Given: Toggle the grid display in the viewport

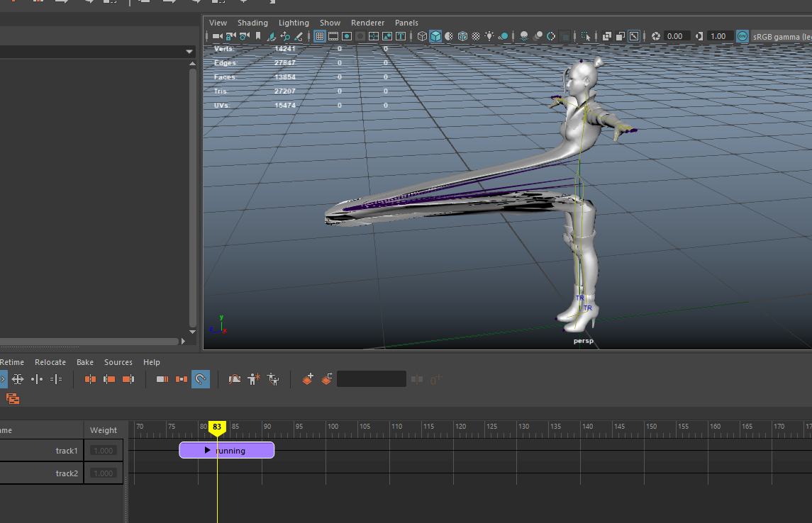Looking at the screenshot, I should (x=320, y=36).
